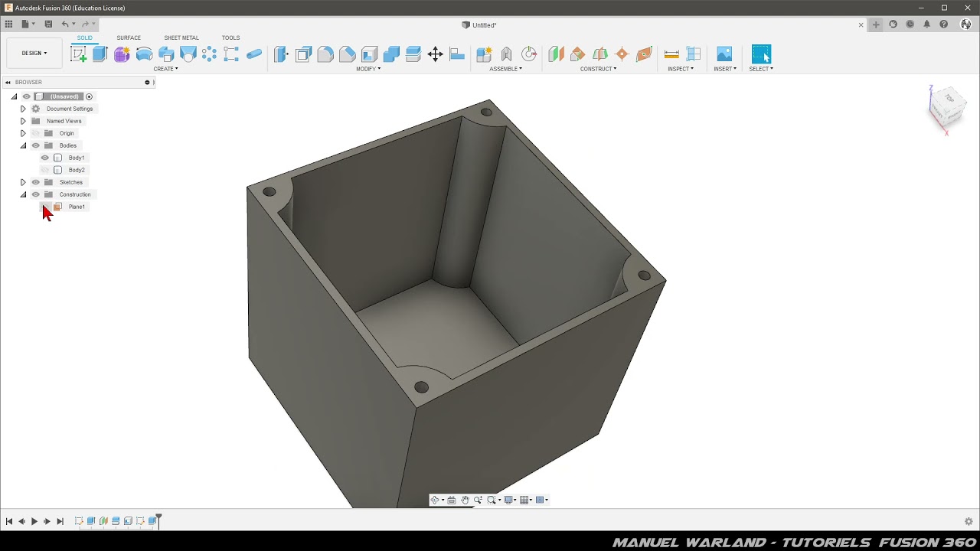Viewport: 980px width, 551px height.
Task: Open the INSPECT dropdown menu
Action: [681, 69]
